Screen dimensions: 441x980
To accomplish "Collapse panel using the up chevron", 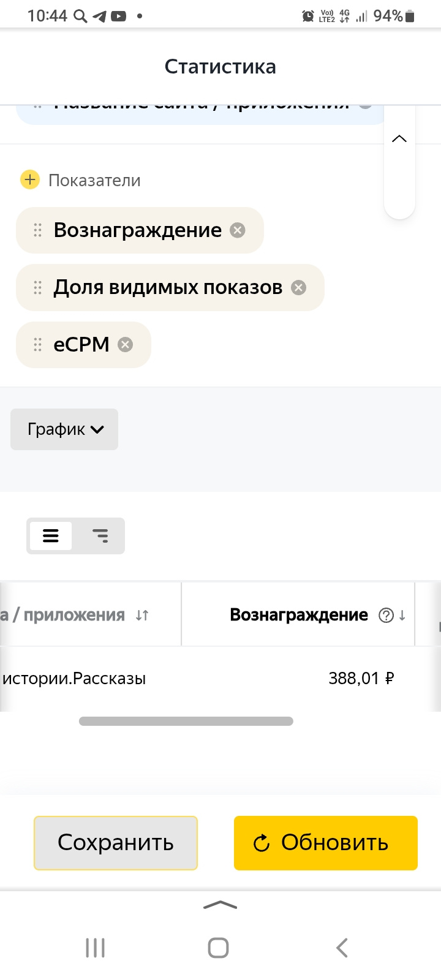I will click(x=399, y=139).
